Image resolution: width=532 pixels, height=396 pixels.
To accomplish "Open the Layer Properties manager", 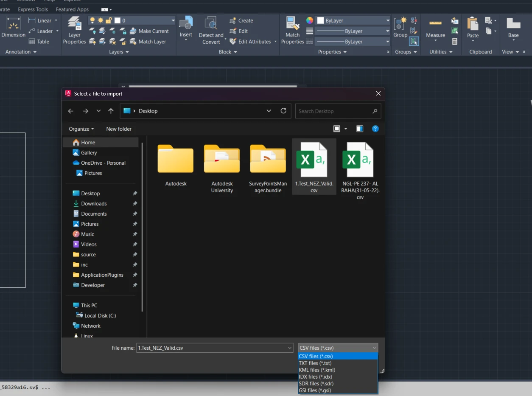I will [x=74, y=30].
